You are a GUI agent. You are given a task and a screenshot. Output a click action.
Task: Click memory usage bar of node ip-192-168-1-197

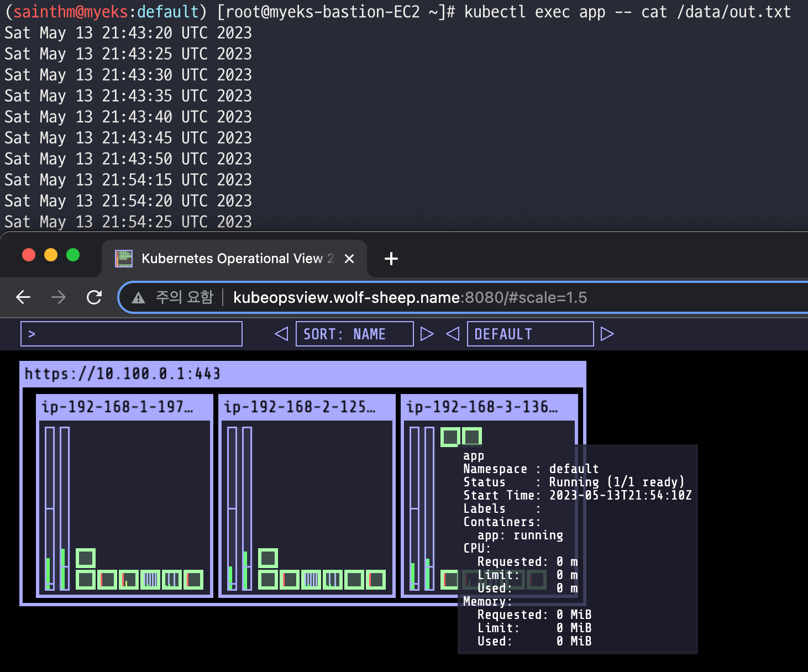pos(65,508)
